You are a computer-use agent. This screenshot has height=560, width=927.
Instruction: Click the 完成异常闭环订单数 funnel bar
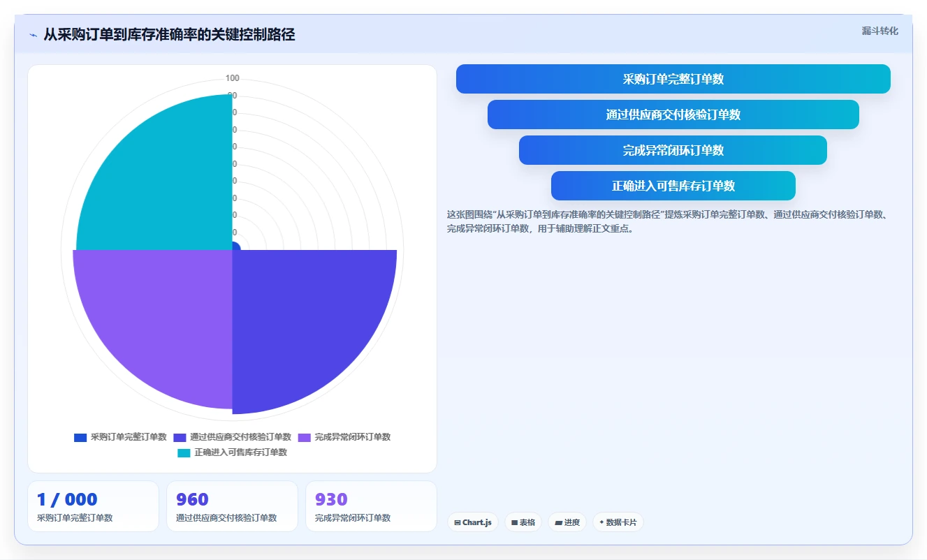pos(673,150)
